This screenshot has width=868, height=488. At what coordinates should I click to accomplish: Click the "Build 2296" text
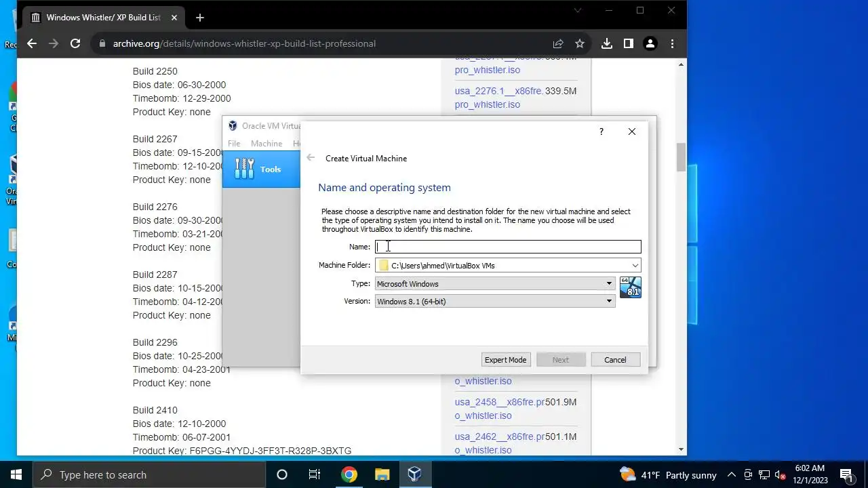155,342
